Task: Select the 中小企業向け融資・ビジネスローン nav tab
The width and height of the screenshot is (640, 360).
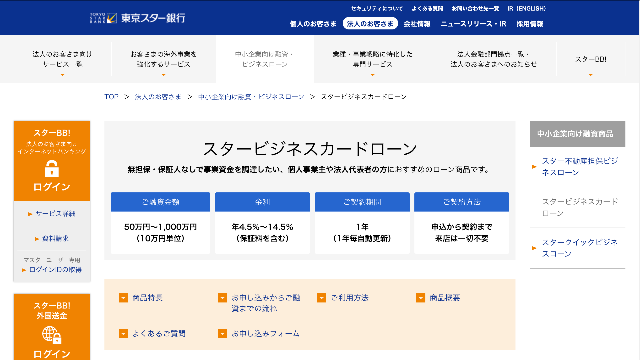Action: click(264, 60)
